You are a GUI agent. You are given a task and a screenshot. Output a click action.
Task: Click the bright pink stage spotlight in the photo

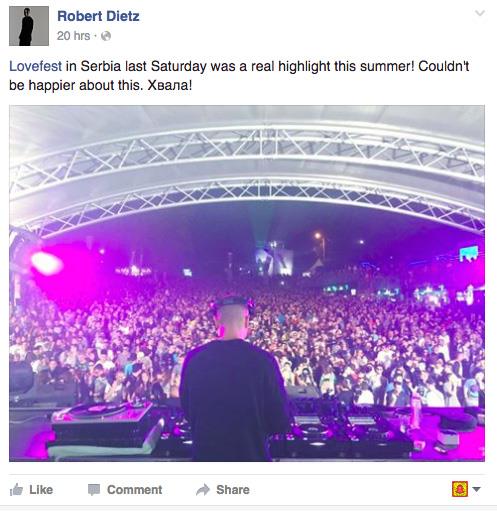47,263
